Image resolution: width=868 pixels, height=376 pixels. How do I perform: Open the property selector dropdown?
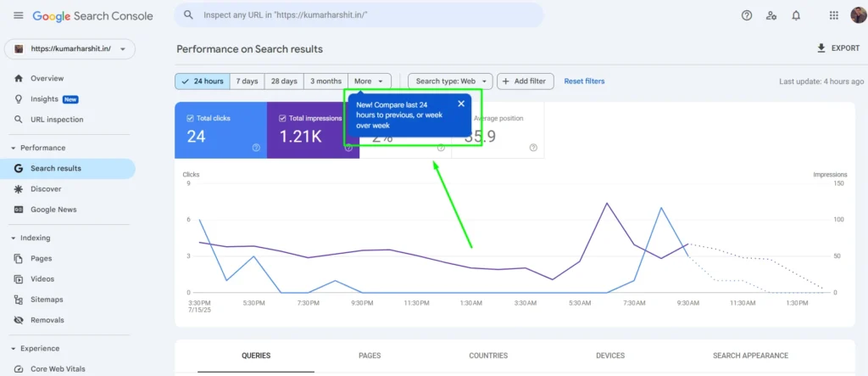pyautogui.click(x=70, y=48)
